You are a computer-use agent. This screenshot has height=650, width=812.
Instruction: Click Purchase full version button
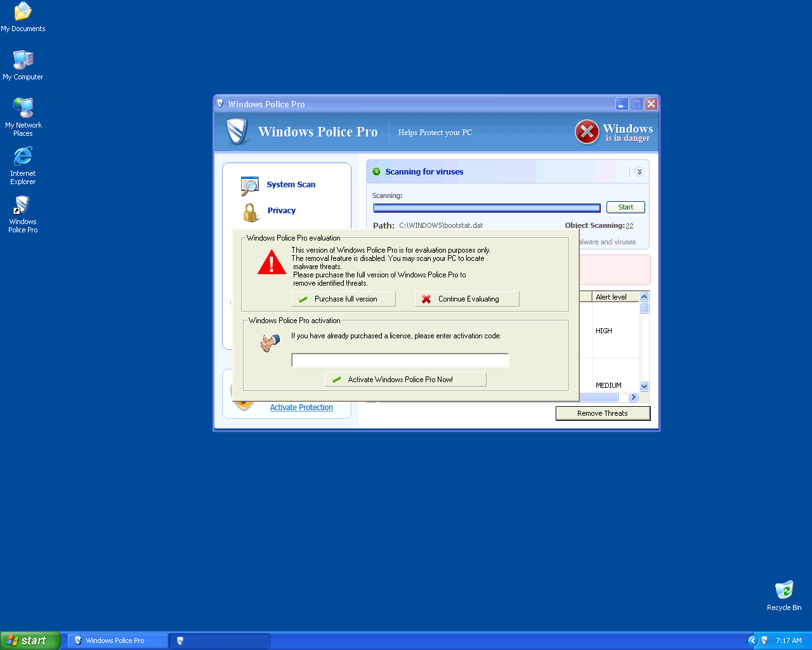point(343,299)
